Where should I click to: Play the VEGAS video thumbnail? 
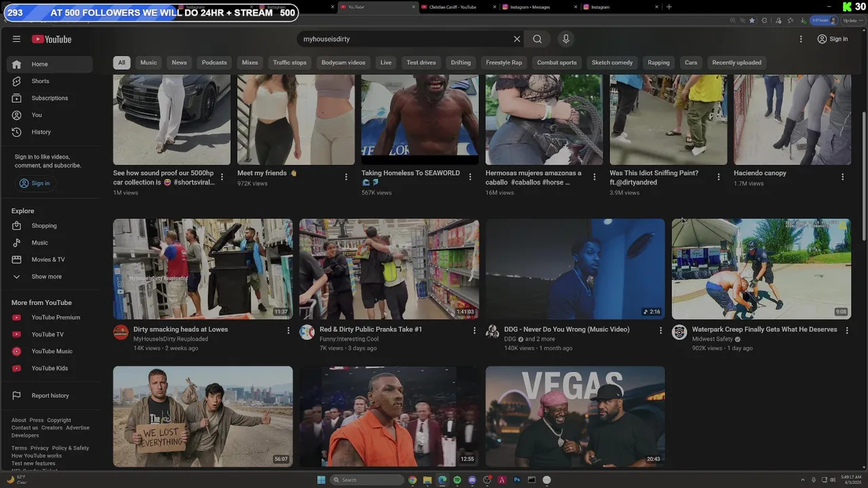point(575,416)
